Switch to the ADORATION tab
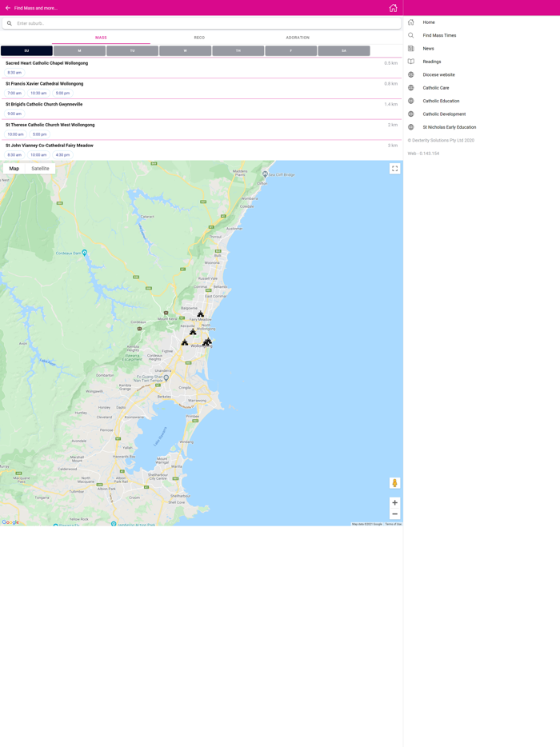The width and height of the screenshot is (560, 747). [298, 38]
